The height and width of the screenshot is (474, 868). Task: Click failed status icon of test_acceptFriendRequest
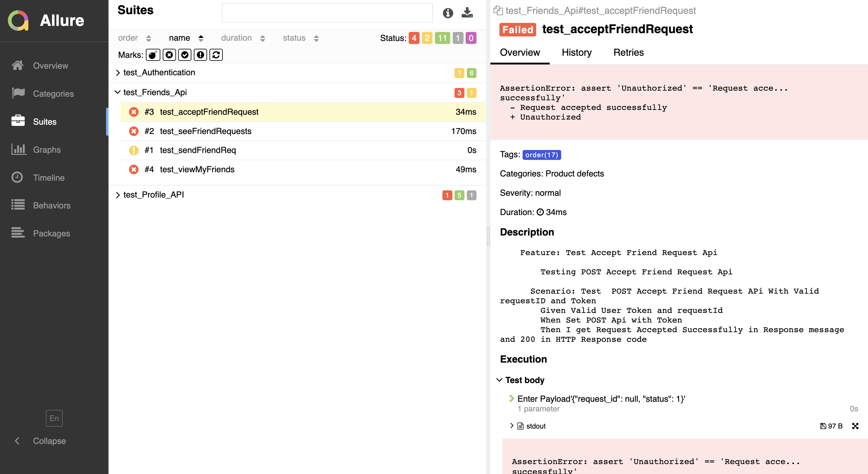click(x=134, y=112)
